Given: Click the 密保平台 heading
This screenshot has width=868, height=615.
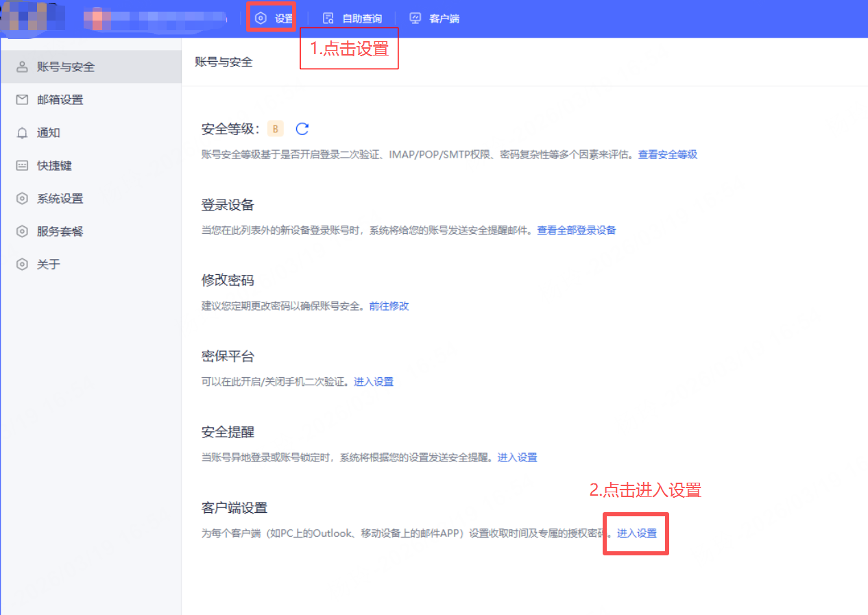Looking at the screenshot, I should [228, 357].
